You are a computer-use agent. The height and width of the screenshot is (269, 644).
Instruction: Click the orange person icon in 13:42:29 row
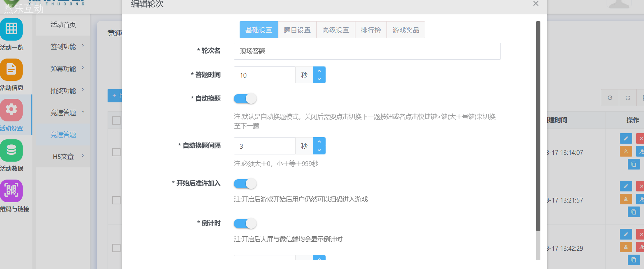tap(626, 247)
